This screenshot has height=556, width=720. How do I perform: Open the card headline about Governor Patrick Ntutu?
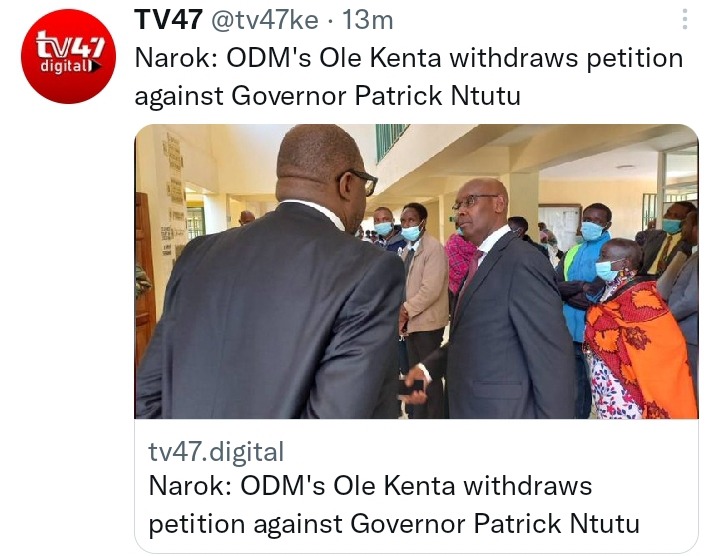[394, 505]
